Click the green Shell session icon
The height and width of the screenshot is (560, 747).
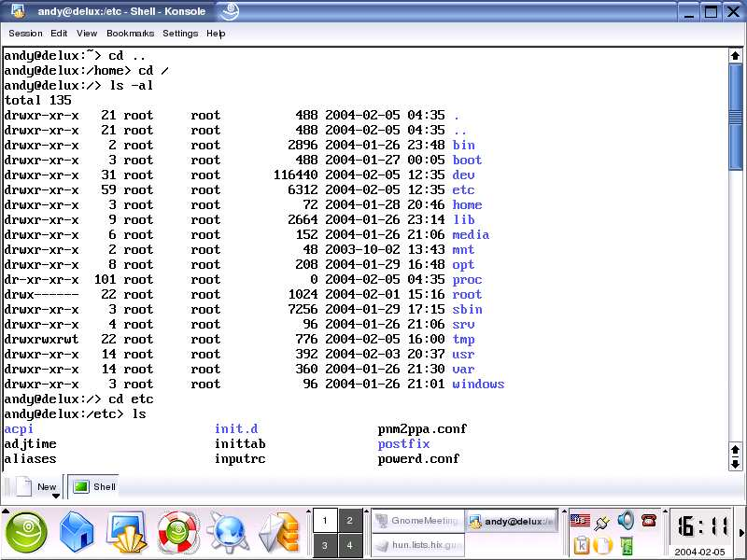[81, 486]
